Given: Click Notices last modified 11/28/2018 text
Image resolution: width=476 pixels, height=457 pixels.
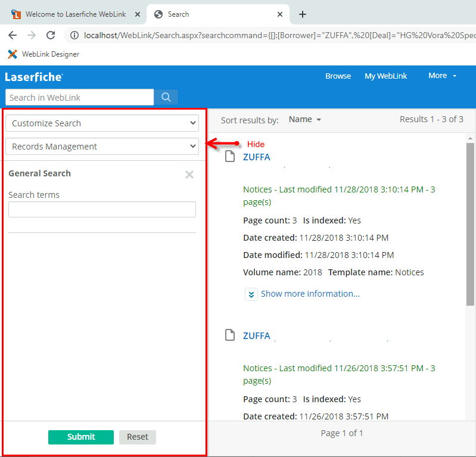Looking at the screenshot, I should (x=339, y=195).
